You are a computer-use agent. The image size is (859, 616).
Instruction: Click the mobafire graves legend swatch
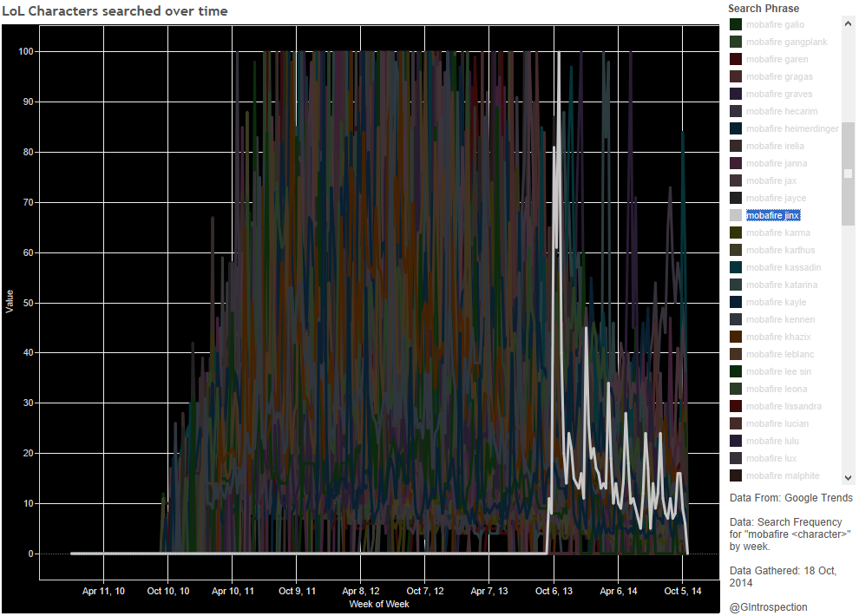pos(736,94)
